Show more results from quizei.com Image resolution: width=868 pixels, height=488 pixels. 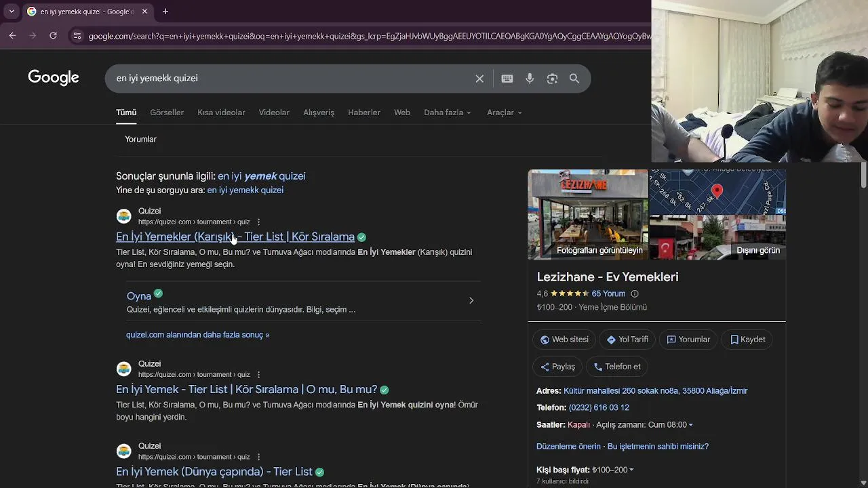coord(197,335)
